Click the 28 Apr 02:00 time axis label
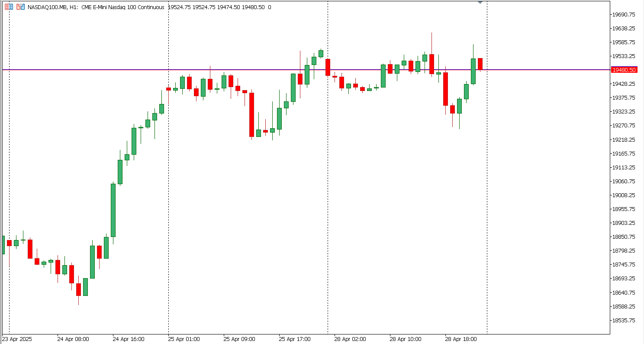 [x=350, y=339]
